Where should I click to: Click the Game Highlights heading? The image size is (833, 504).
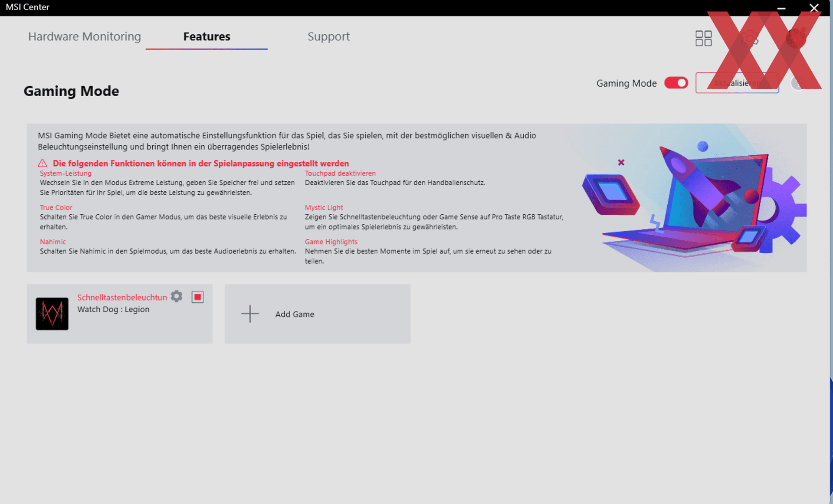[331, 242]
